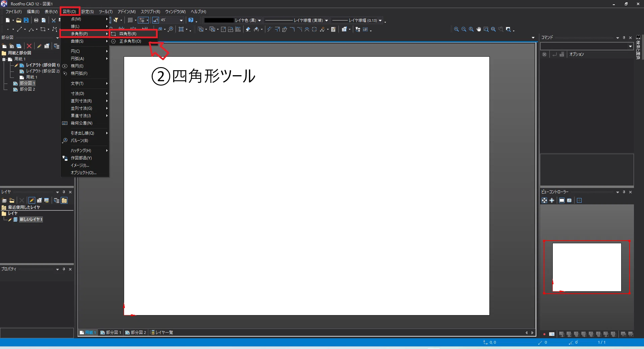Click the View Controller preview thumbnail
Image resolution: width=644 pixels, height=349 pixels.
click(587, 267)
